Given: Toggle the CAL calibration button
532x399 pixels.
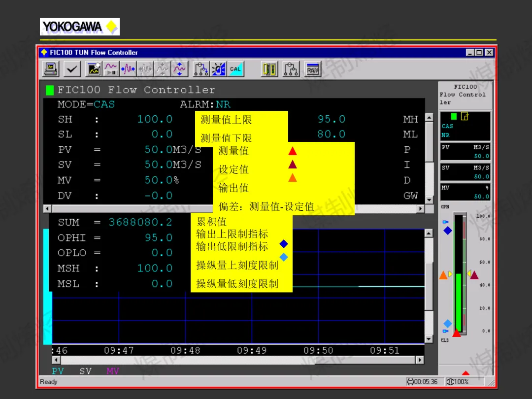Looking at the screenshot, I should [x=235, y=69].
